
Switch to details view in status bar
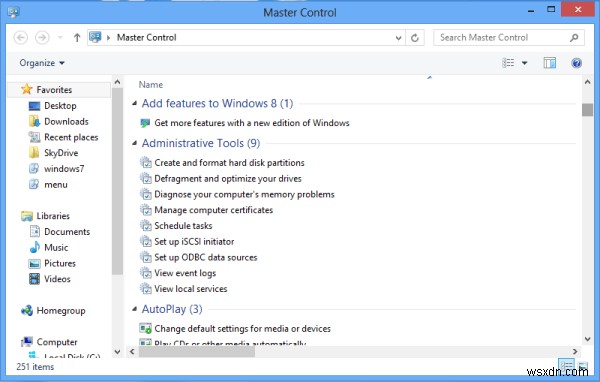pos(566,365)
